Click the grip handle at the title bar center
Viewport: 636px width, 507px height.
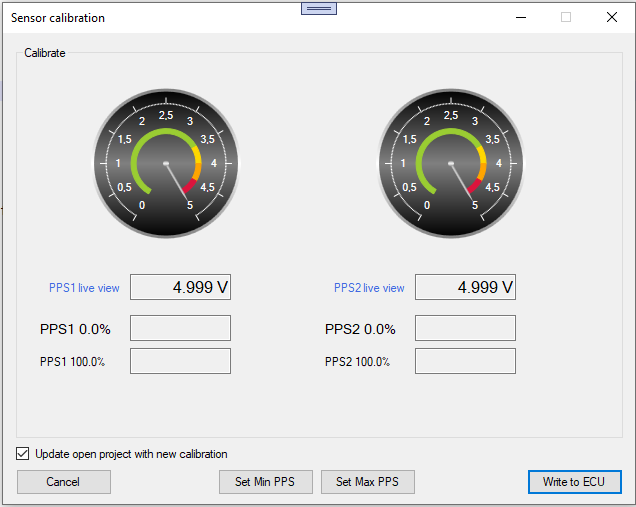(319, 9)
